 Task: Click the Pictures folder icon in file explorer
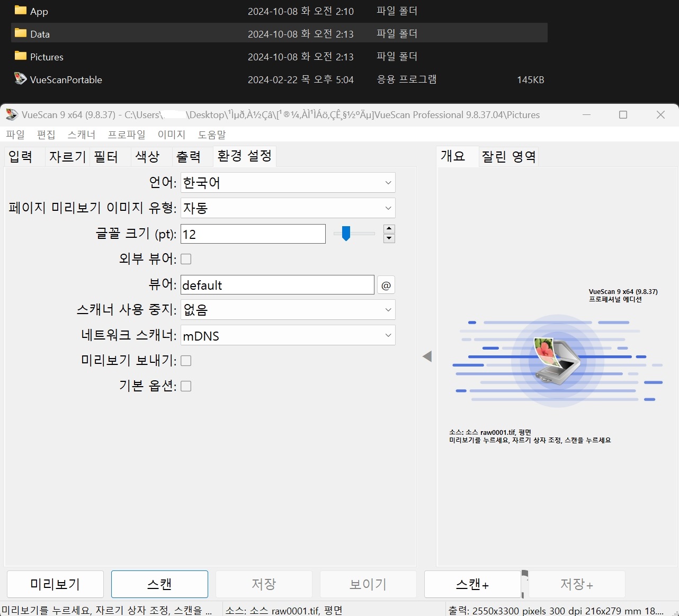click(x=21, y=56)
